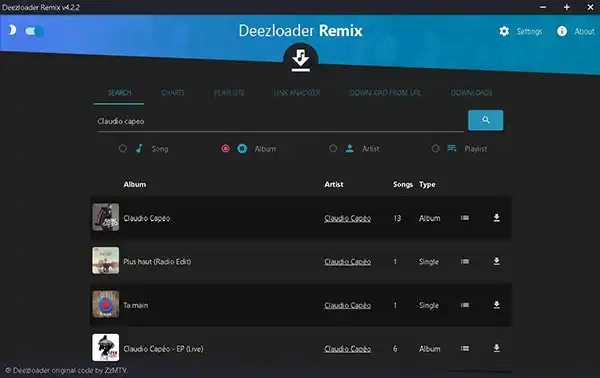Click the blue search magnifier button
The height and width of the screenshot is (378, 600).
click(486, 120)
